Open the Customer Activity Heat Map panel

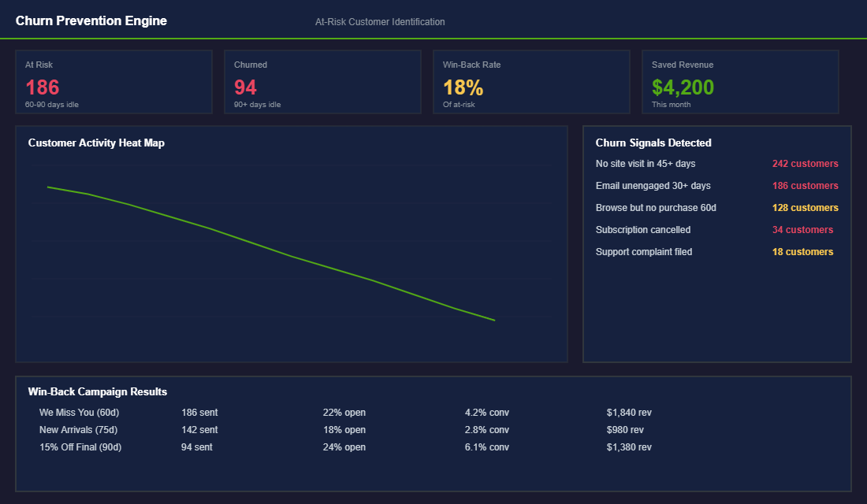(292, 244)
